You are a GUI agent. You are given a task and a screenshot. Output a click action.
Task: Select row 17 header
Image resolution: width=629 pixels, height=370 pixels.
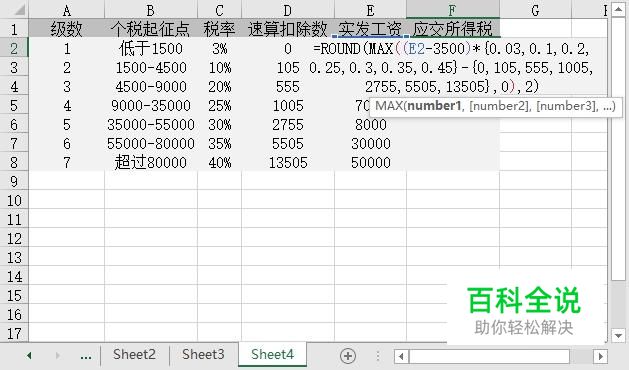pos(14,333)
